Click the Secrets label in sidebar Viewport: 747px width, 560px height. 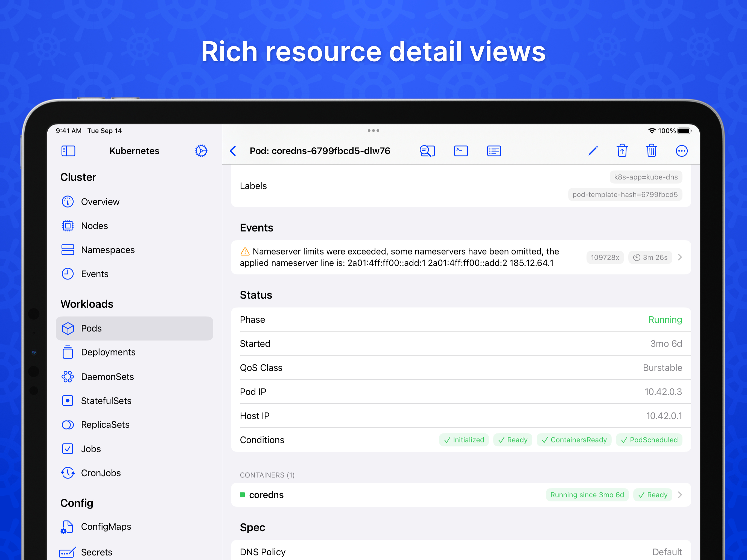pyautogui.click(x=97, y=552)
